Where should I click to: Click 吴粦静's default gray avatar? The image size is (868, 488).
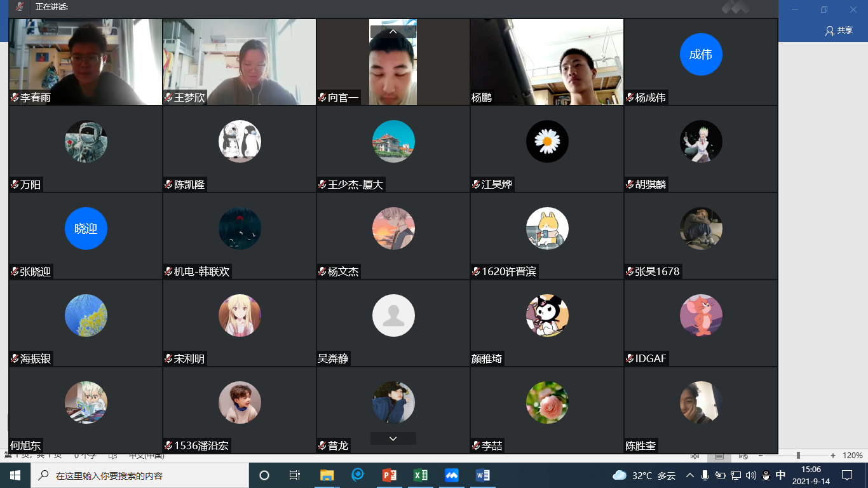[x=393, y=316]
